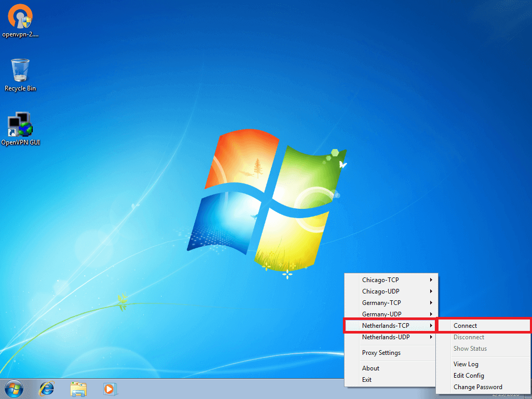Open the Netherlands-UDP submenu
Screen dimensions: 532x399
click(x=391, y=337)
